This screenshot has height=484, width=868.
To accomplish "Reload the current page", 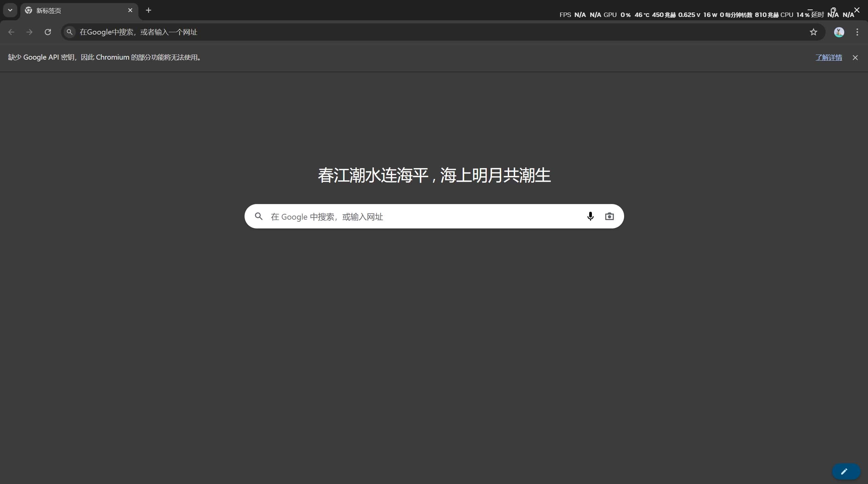I will pos(48,32).
